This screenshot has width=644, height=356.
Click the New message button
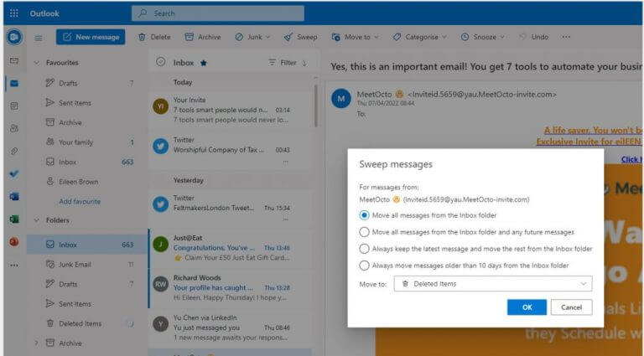[x=91, y=37]
